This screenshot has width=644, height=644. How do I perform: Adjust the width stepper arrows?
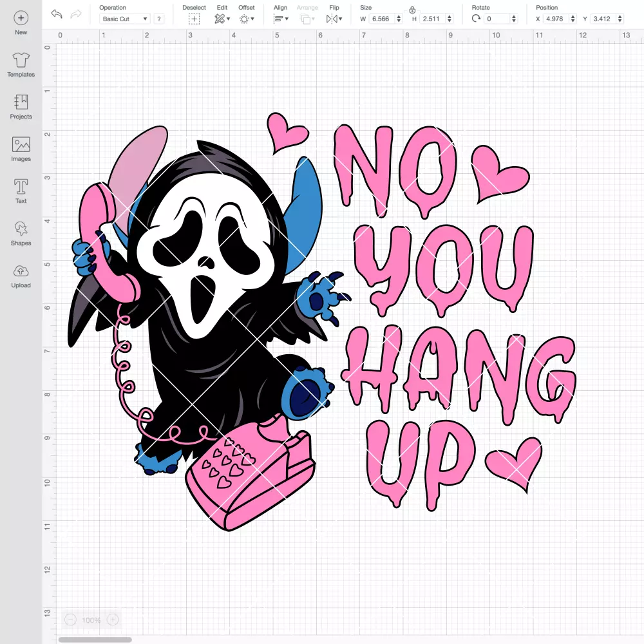click(x=399, y=19)
